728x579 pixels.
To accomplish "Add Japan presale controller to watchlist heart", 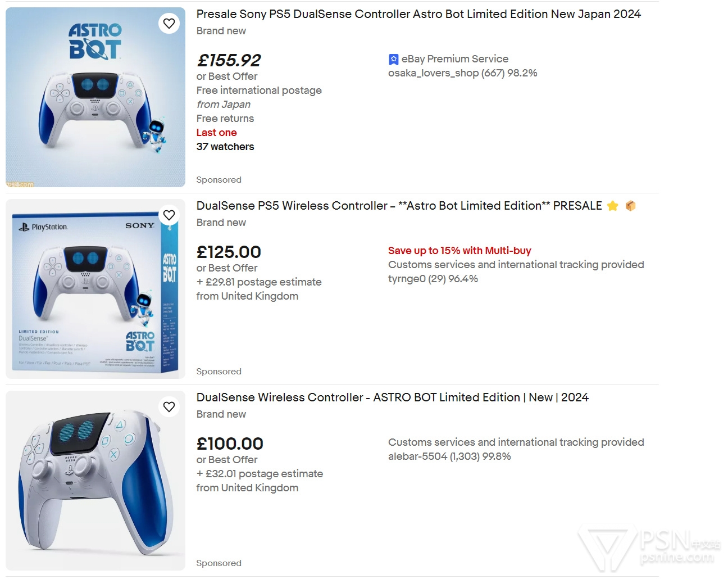I will click(169, 23).
